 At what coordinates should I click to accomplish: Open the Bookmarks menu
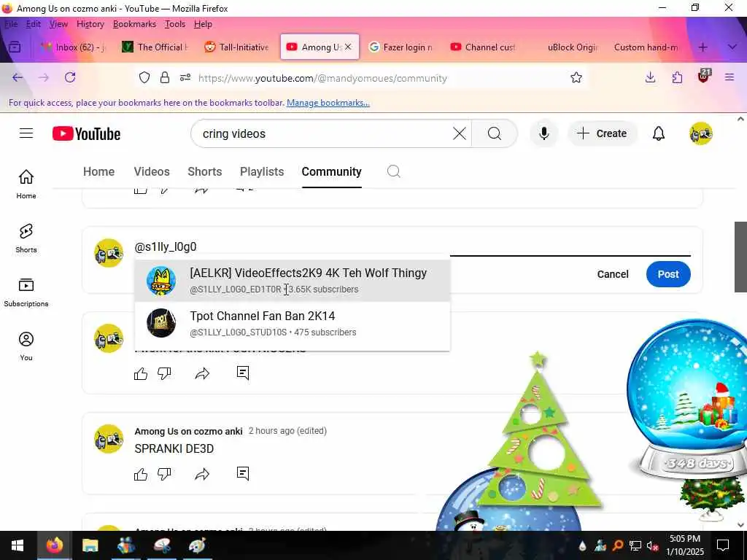134,24
